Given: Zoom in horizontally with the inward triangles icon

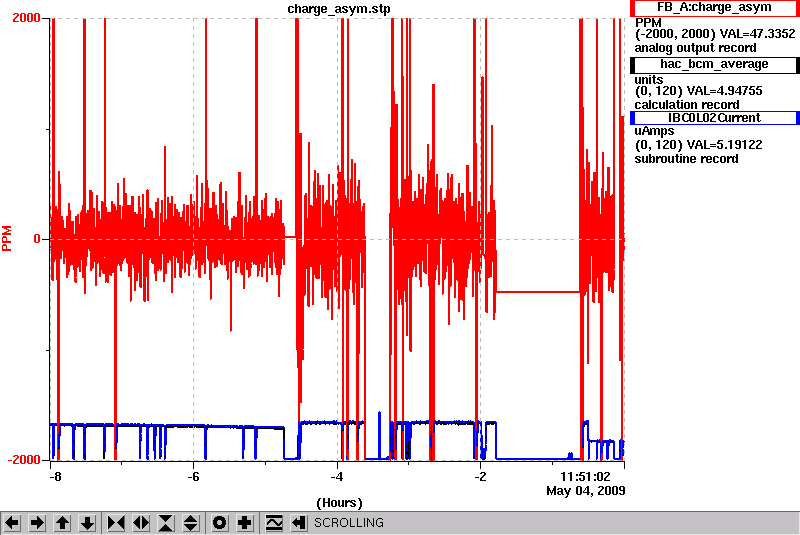Looking at the screenshot, I should (x=116, y=523).
